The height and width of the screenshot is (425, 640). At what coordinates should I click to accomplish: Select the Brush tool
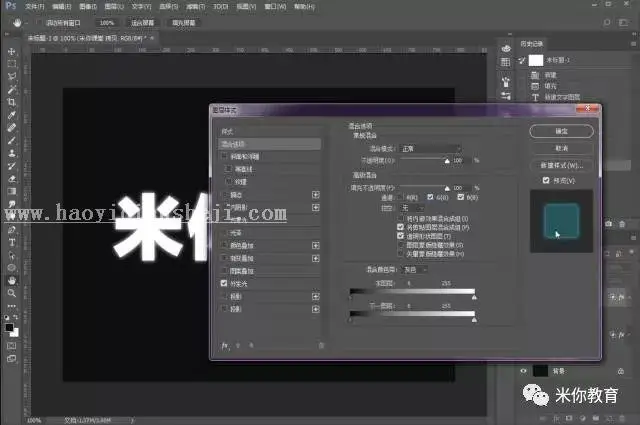(11, 140)
